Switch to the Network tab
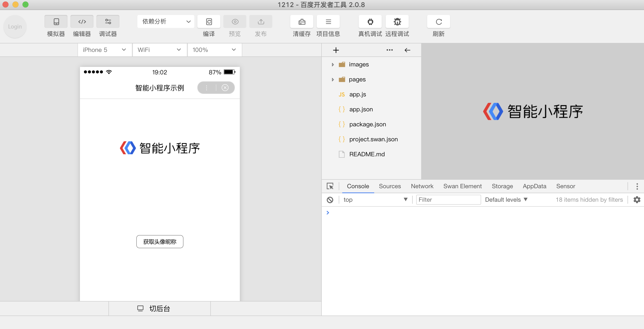644x329 pixels. (x=422, y=186)
